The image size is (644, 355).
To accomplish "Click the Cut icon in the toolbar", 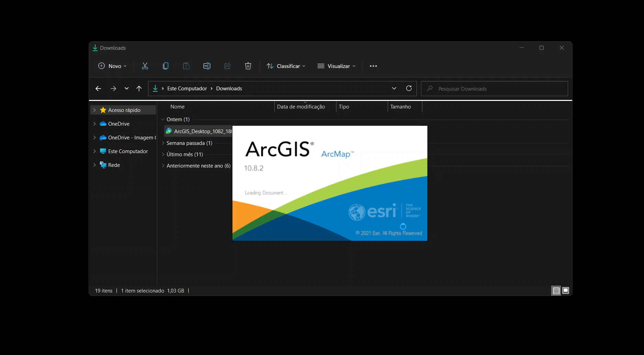I will [145, 66].
